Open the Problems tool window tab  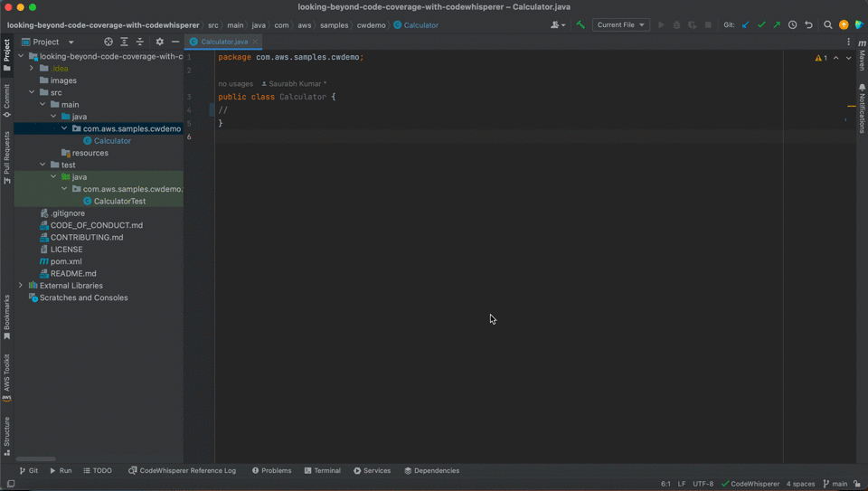click(271, 471)
